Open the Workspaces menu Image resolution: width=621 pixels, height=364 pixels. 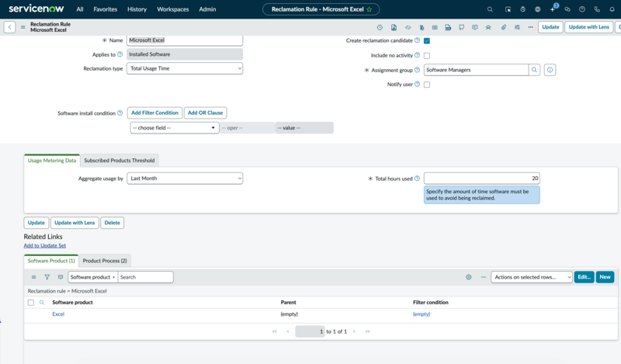pyautogui.click(x=172, y=9)
